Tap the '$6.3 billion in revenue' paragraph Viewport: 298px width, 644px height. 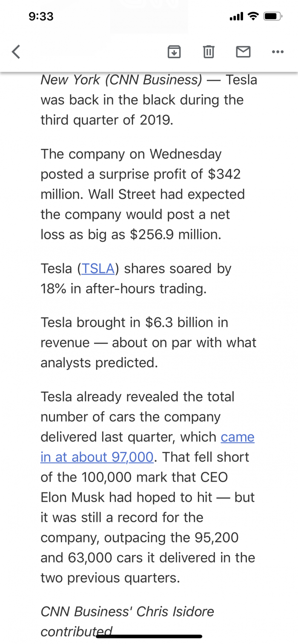pos(148,343)
